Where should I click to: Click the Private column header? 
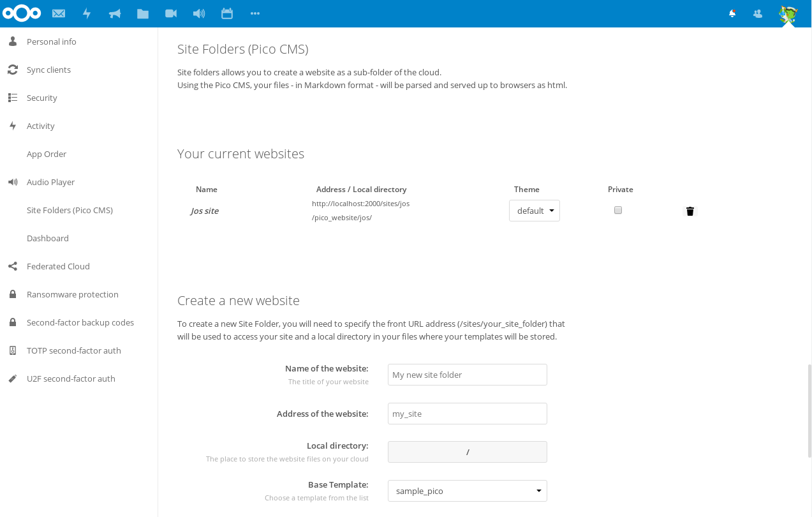[x=621, y=190]
